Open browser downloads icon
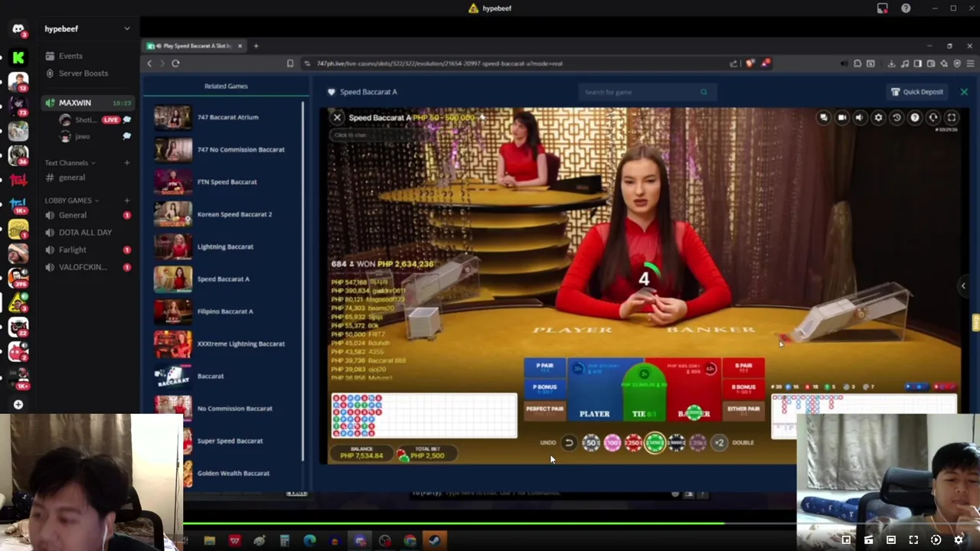The image size is (980, 551). 891,64
